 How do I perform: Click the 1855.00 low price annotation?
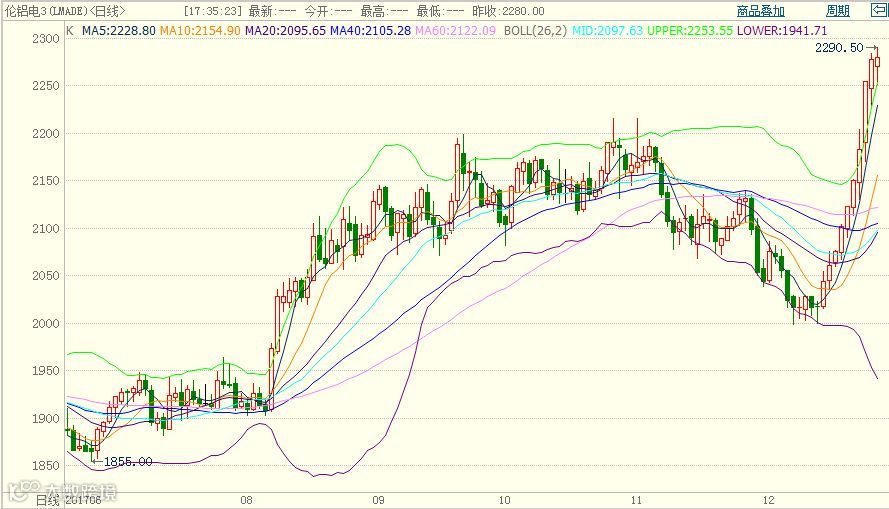tap(128, 462)
